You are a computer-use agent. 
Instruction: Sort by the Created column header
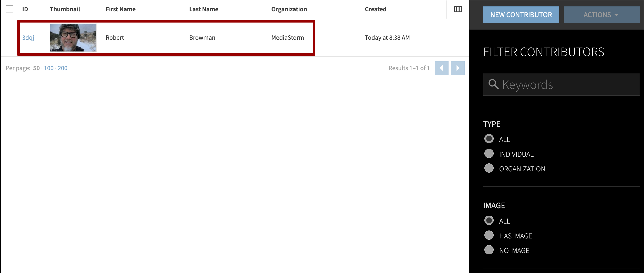click(375, 9)
